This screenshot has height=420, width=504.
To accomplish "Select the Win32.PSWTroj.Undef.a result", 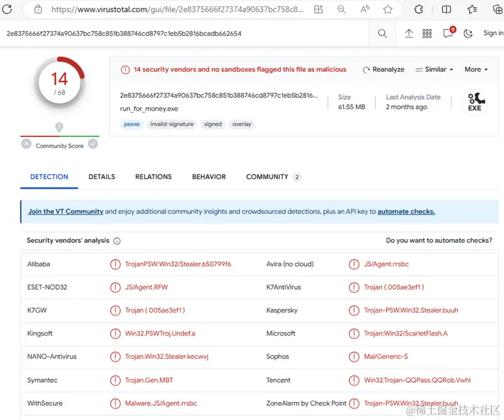I will coord(160,334).
